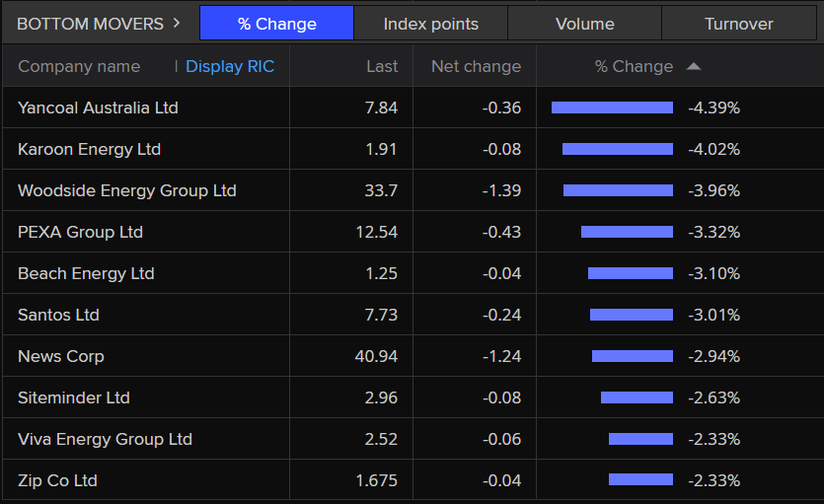Click the -3.10% value for Beach Energy
The image size is (824, 504).
[x=714, y=273]
